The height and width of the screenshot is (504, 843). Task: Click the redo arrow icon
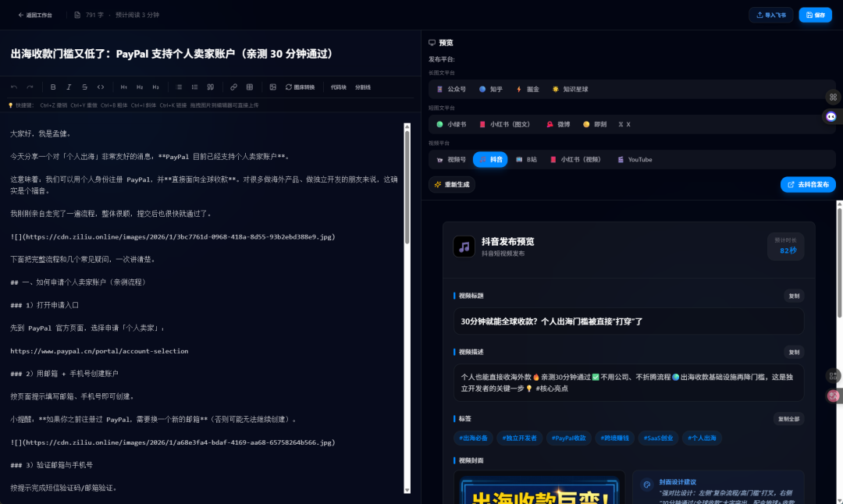tap(30, 87)
